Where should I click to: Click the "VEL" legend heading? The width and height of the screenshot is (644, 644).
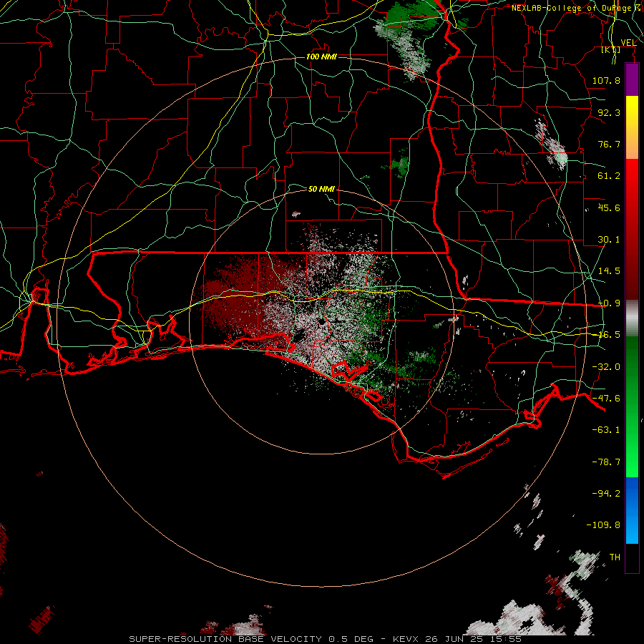[x=628, y=43]
